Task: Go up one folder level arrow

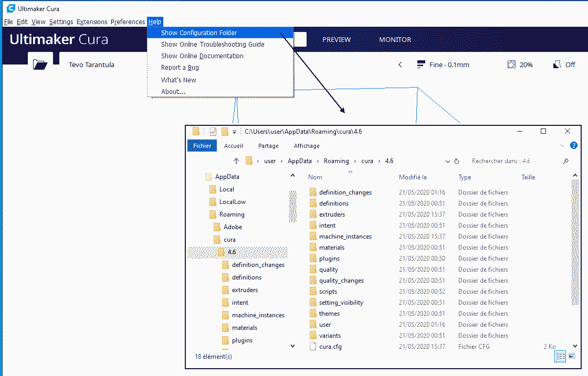Action: (x=236, y=160)
